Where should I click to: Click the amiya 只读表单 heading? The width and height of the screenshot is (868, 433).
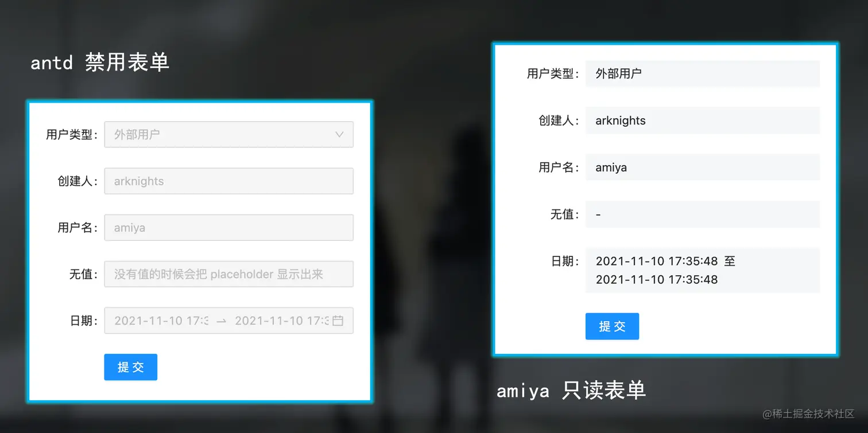[x=571, y=391]
